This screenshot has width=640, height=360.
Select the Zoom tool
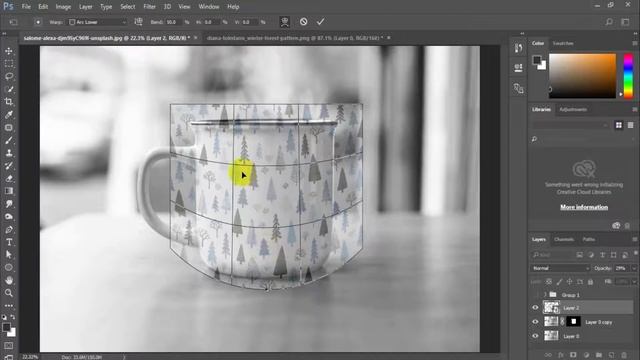click(9, 293)
